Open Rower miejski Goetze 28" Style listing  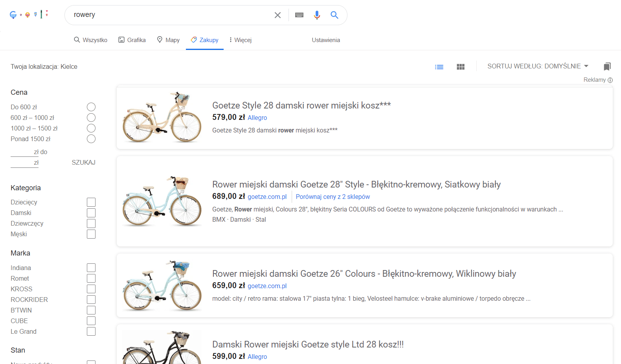tap(356, 184)
